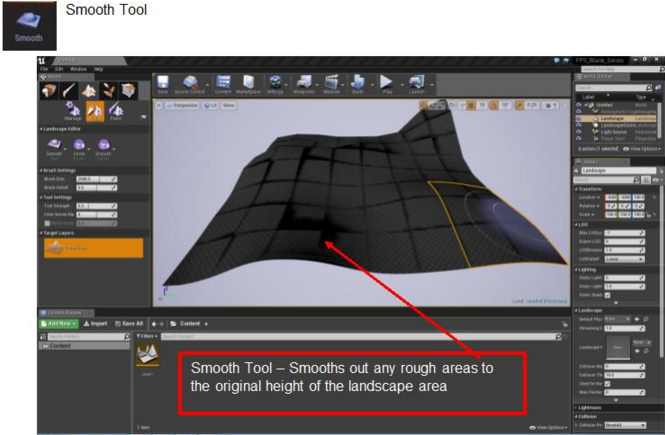Select the Paint mode brush icon
This screenshot has height=435, width=665.
pyautogui.click(x=69, y=90)
